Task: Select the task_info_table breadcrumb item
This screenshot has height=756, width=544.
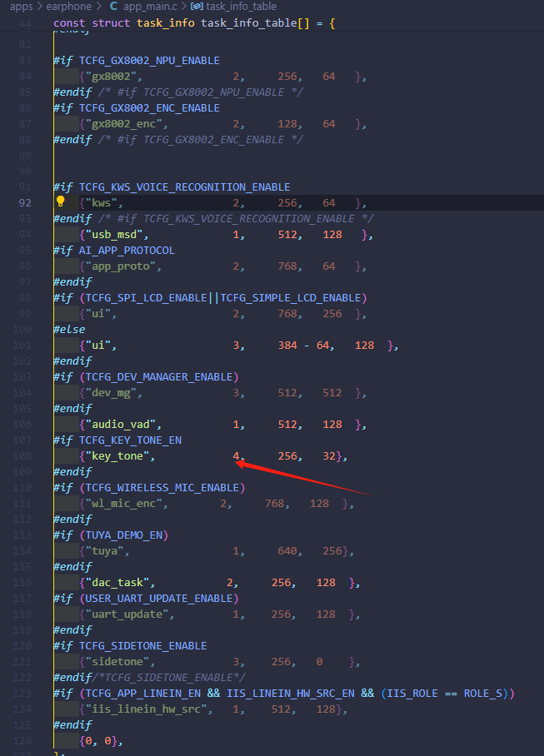Action: point(241,7)
